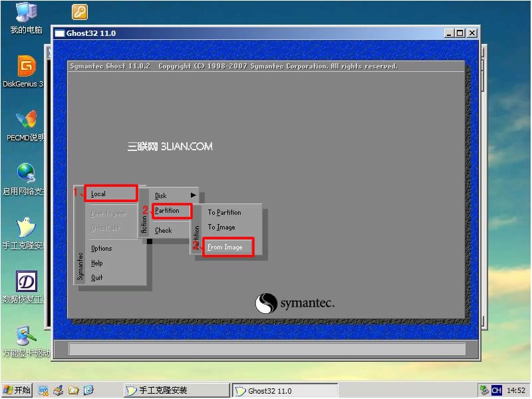Select Local in the Ghost main menu
The image size is (532, 399).
[x=110, y=194]
